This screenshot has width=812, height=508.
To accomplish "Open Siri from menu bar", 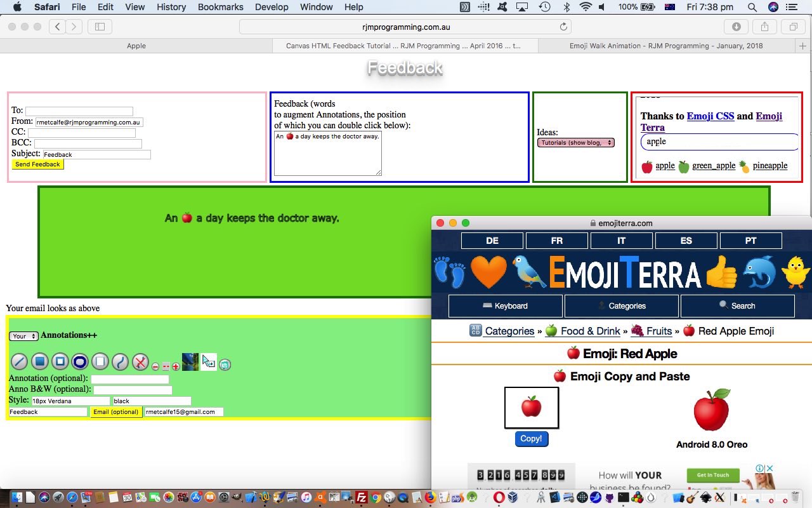I will point(773,7).
